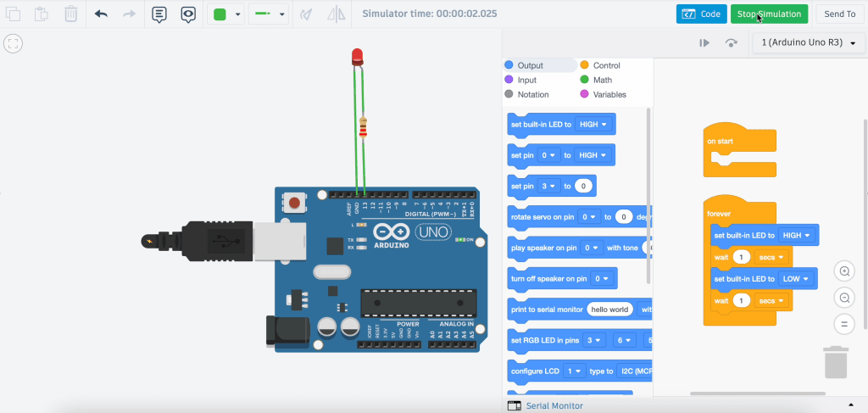
Task: Open the Serial Monitor panel
Action: click(x=555, y=406)
